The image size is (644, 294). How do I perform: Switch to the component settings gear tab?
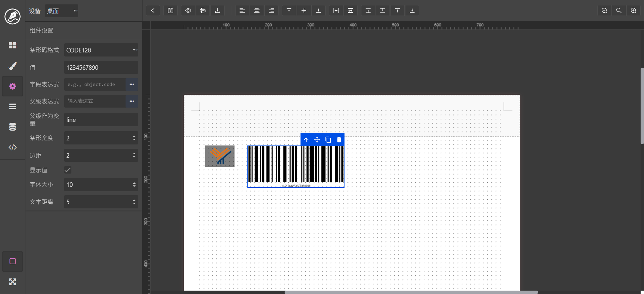13,86
